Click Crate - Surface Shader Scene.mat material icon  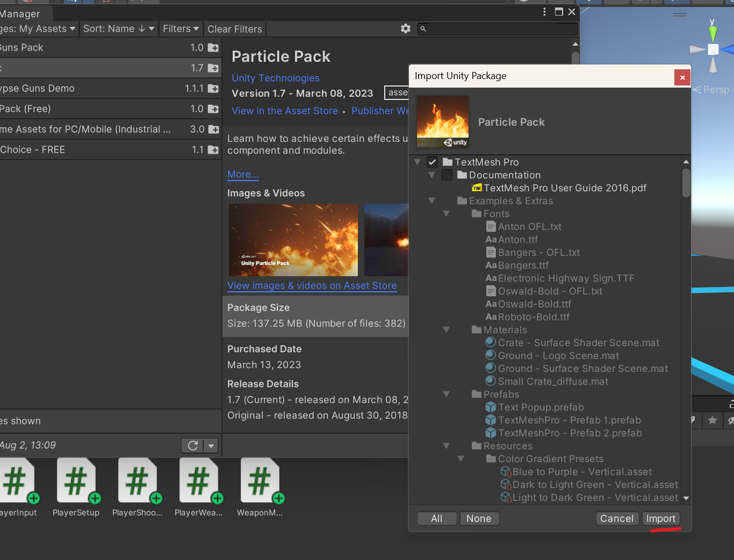coord(491,342)
